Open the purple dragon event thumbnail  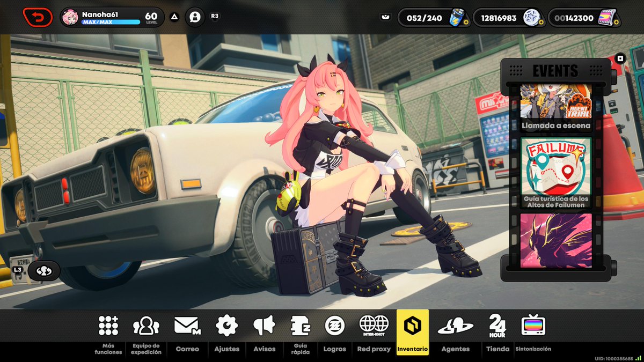[x=556, y=240]
